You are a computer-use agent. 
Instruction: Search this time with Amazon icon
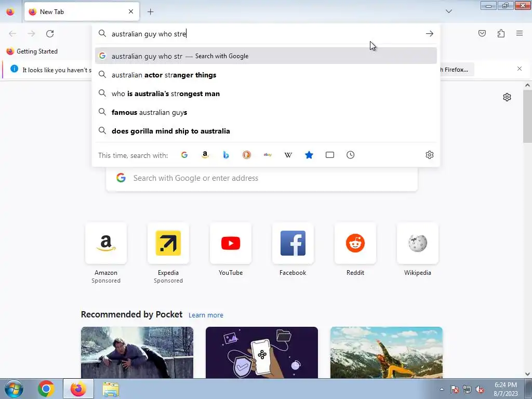coord(205,155)
